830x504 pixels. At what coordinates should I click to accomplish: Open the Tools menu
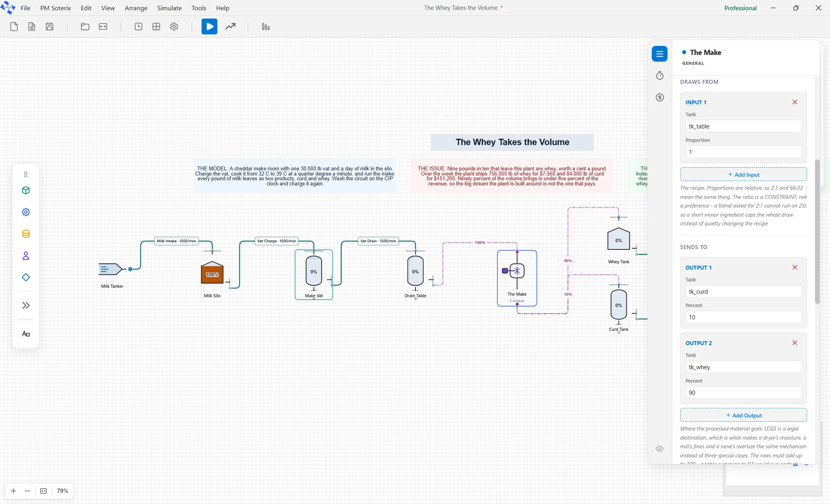point(199,8)
